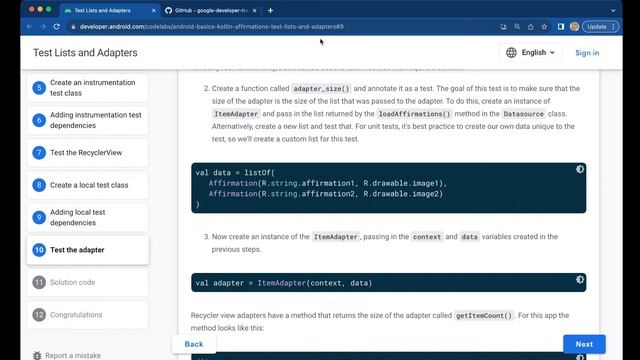Click the globe language icon
Viewport: 640px width, 360px height.
click(511, 52)
